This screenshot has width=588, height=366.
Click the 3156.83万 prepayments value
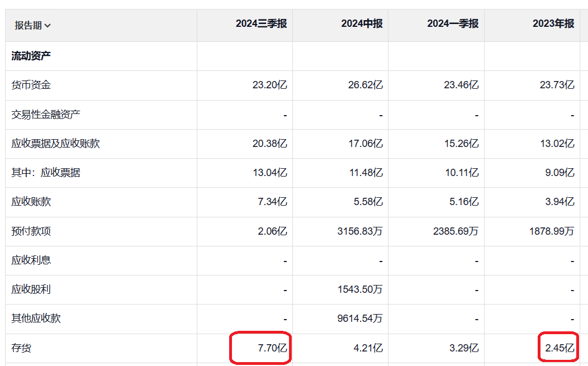[360, 231]
